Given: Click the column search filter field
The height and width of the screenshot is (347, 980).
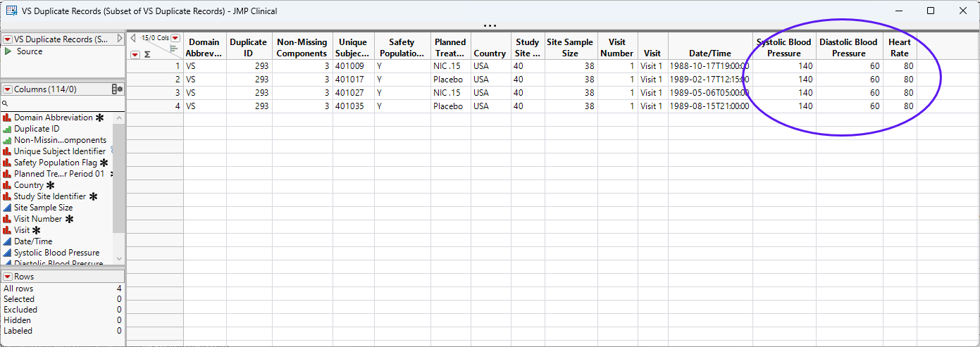Looking at the screenshot, I should click(63, 103).
